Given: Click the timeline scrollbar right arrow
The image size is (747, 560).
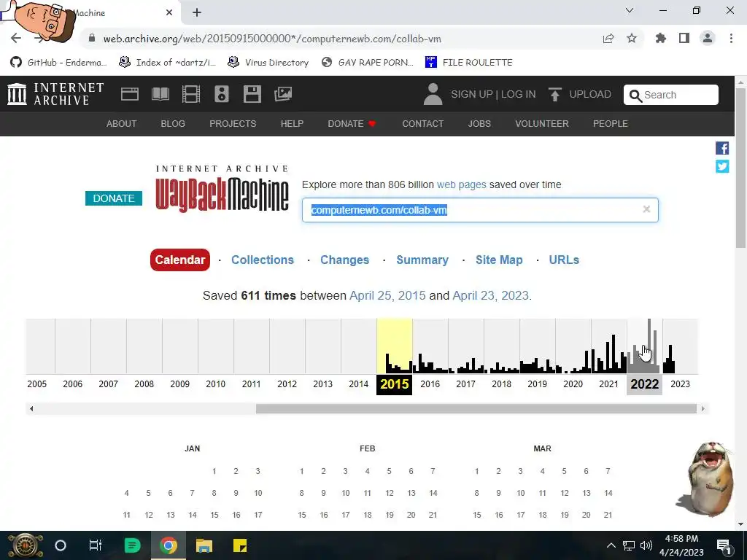Looking at the screenshot, I should [x=703, y=408].
